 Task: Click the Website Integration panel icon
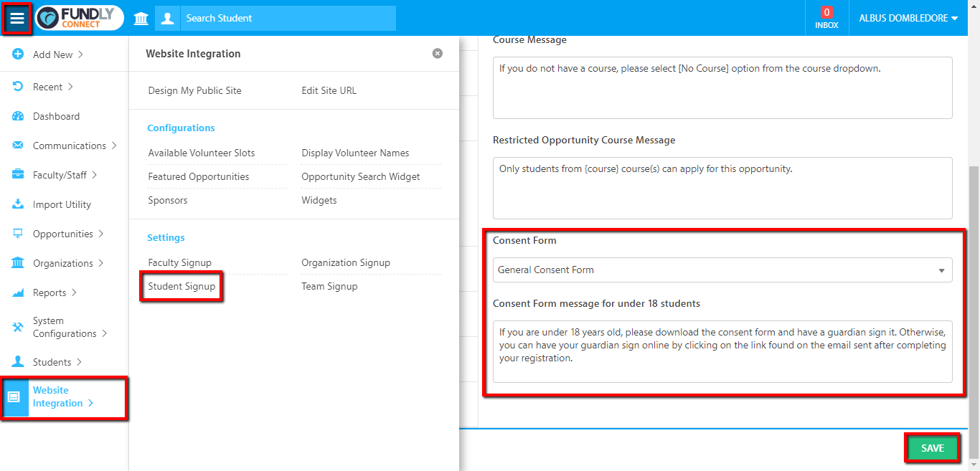pos(14,396)
